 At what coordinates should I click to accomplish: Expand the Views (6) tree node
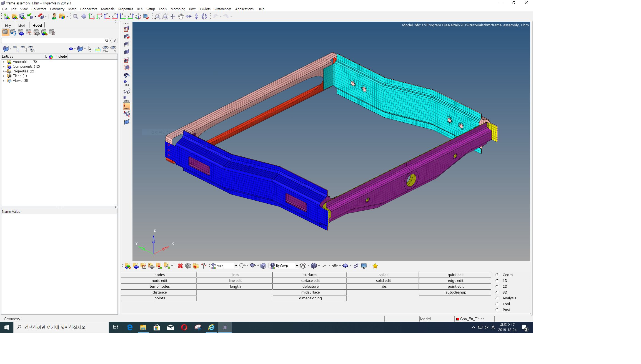point(4,80)
